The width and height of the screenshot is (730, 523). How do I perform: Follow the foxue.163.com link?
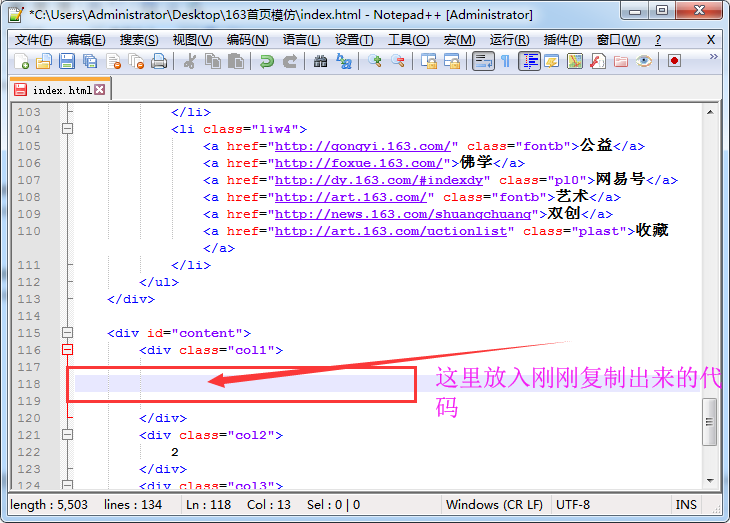358,163
